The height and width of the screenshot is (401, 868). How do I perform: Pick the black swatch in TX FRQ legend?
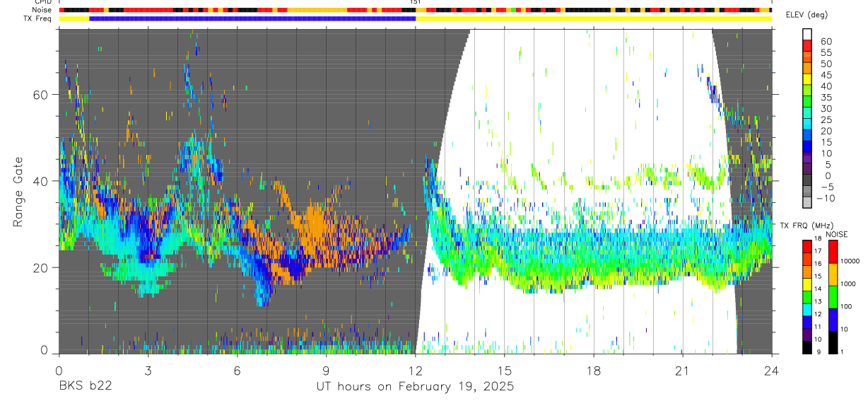pos(807,347)
